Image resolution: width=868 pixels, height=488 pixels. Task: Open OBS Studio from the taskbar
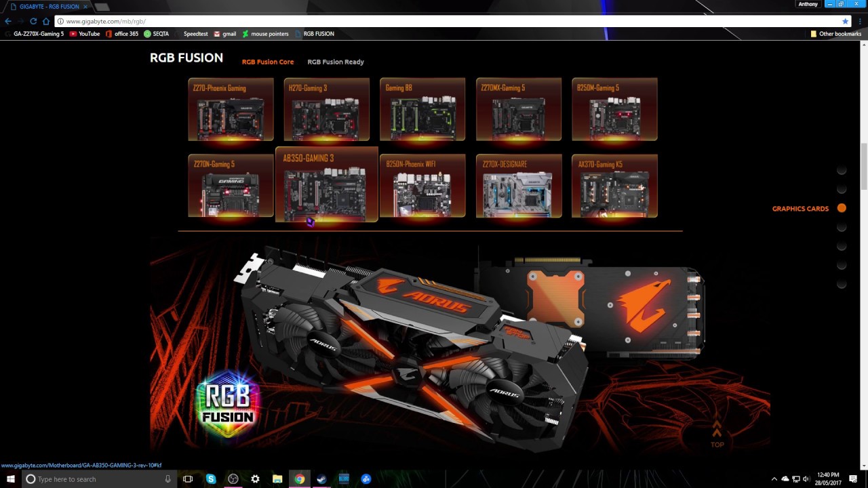(233, 479)
